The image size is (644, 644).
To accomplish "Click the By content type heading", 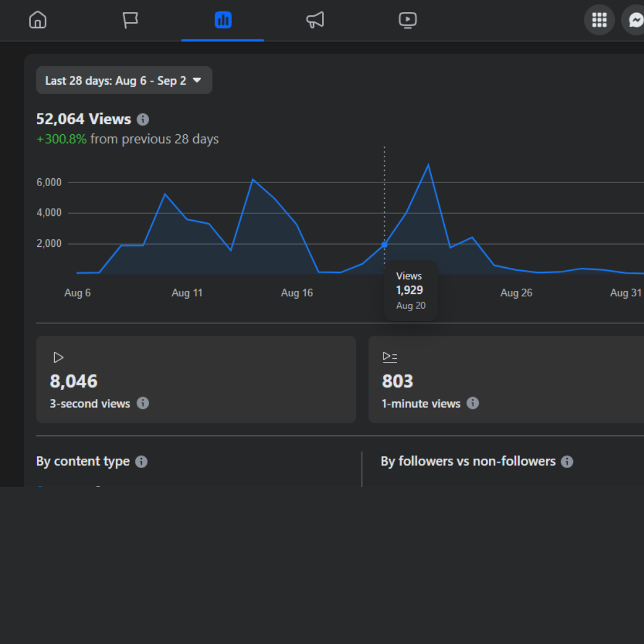I will tap(83, 461).
